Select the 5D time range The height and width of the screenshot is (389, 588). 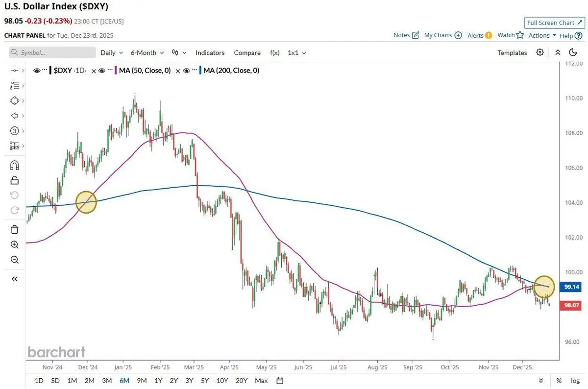55,381
